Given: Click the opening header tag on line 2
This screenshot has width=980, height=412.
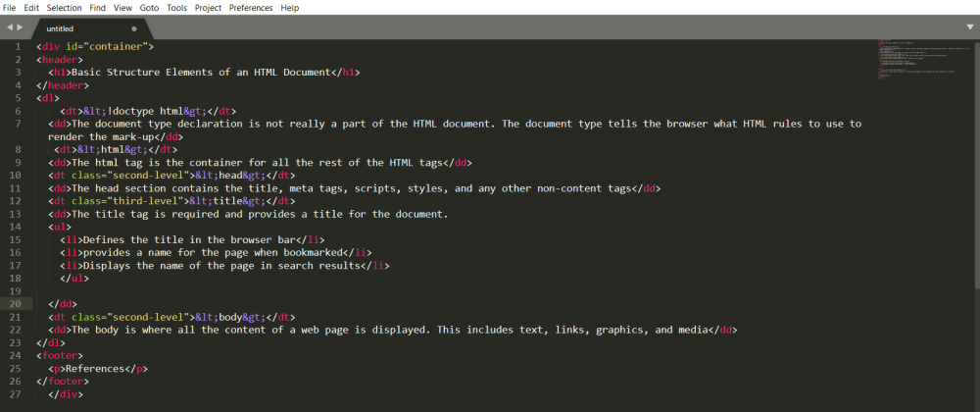Looking at the screenshot, I should click(60, 60).
